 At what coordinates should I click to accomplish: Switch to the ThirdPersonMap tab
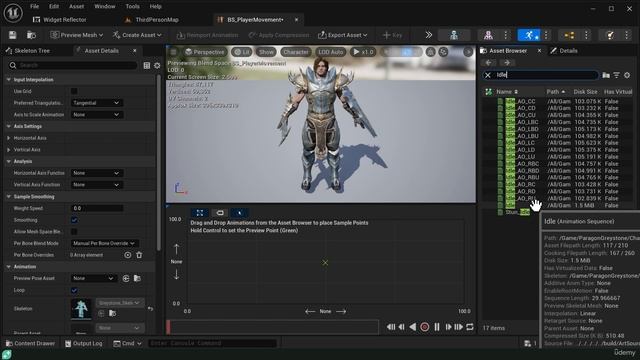[152, 20]
